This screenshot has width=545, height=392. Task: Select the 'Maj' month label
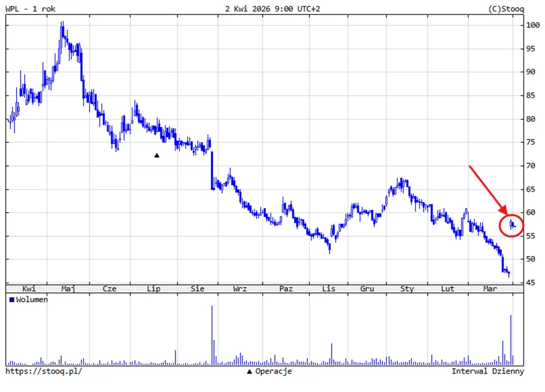[x=68, y=288]
